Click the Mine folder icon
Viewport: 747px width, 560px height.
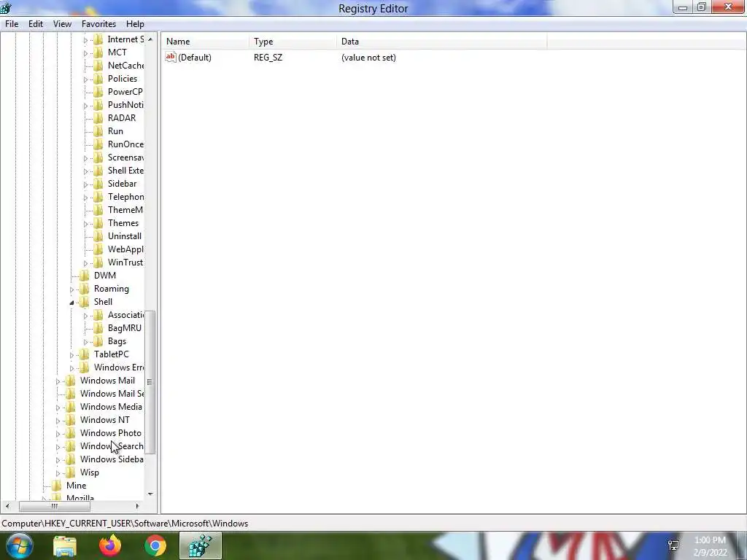coord(57,486)
